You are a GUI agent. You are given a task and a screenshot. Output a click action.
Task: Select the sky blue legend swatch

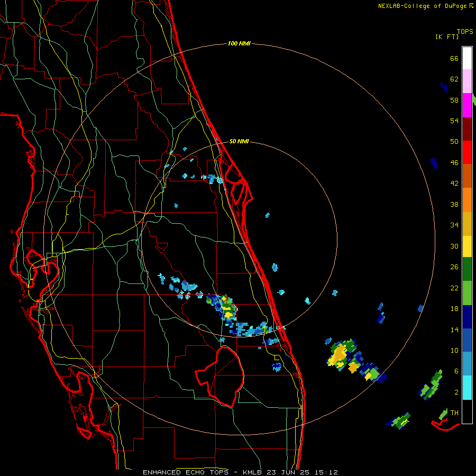467,364
